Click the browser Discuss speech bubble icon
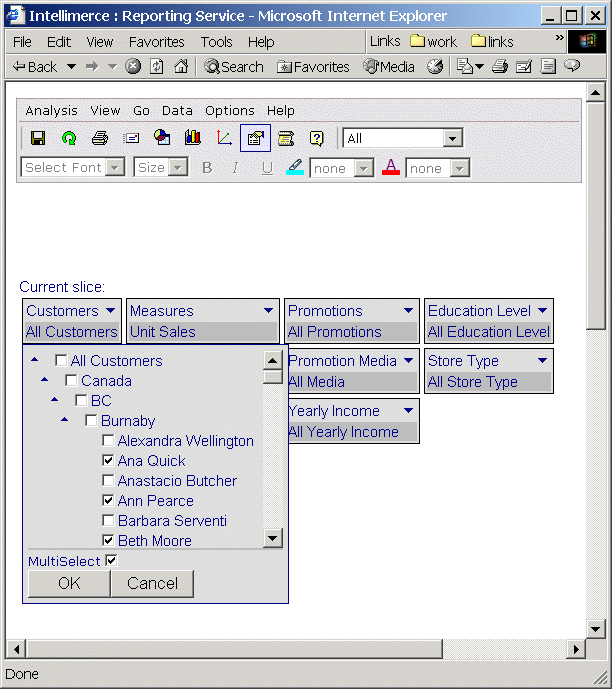Viewport: 612px width, 689px height. [x=572, y=66]
